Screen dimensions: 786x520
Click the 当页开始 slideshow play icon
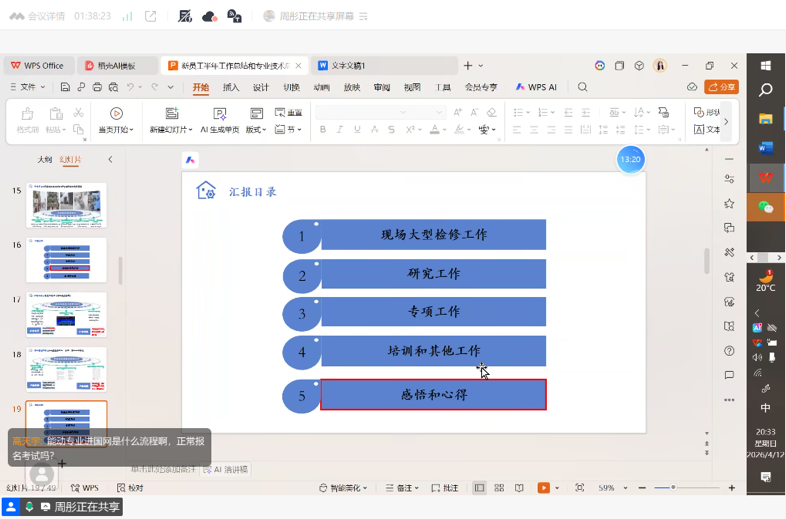coord(116,114)
